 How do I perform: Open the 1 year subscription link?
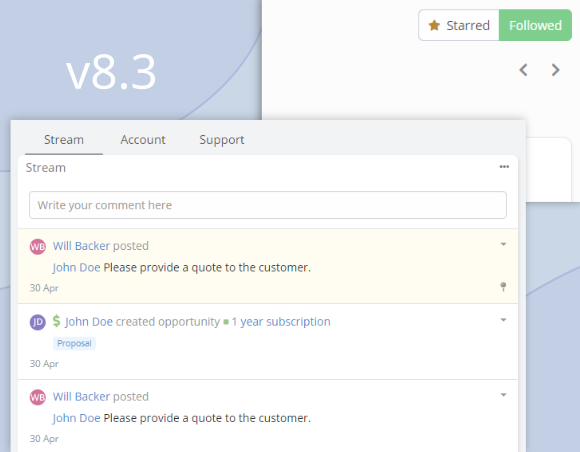point(281,322)
